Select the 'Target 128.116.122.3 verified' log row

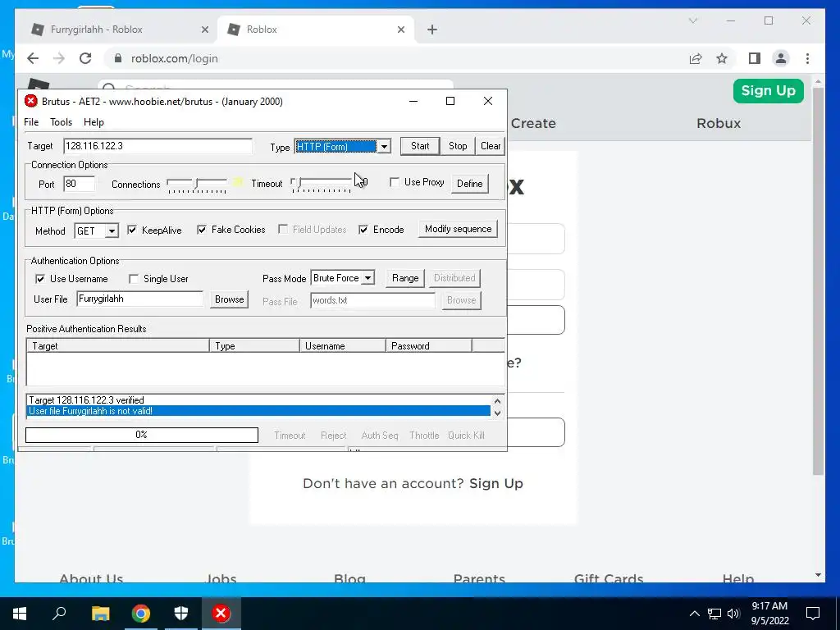coord(258,400)
